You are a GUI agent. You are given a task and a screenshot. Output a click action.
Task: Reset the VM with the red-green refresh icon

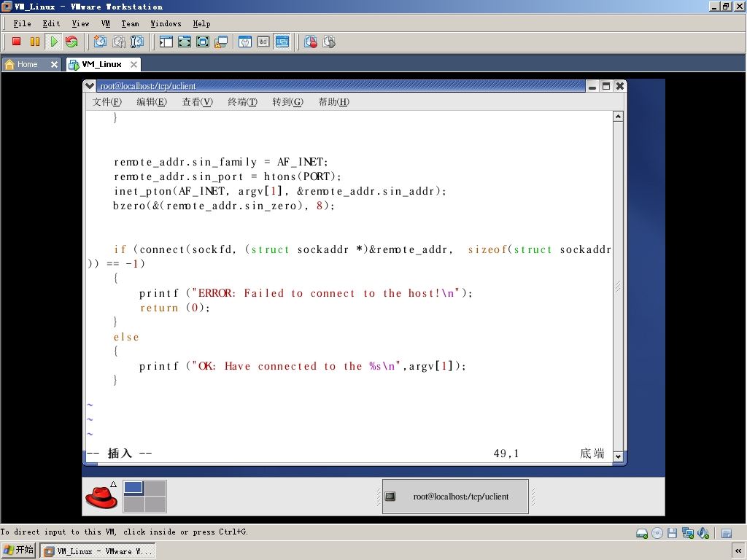click(71, 42)
